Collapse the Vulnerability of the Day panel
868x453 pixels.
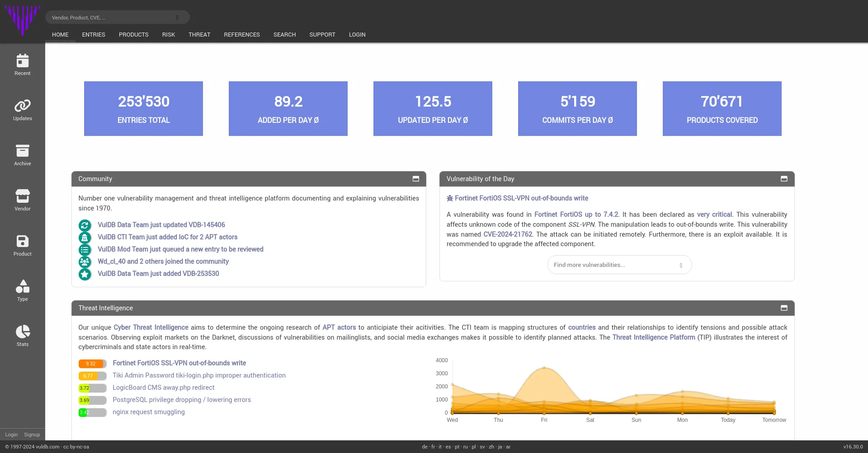pos(783,179)
